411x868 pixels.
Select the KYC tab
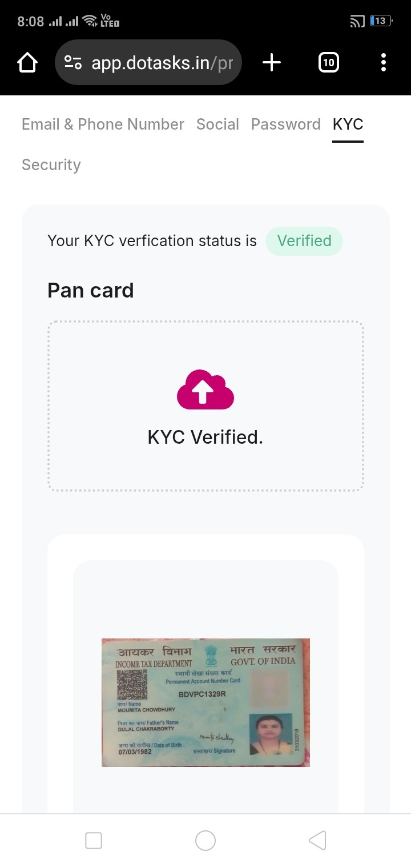[348, 124]
